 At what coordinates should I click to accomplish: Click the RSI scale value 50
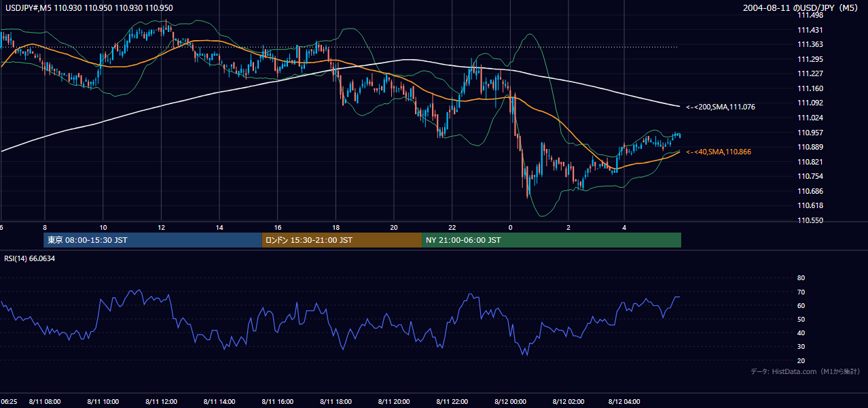(801, 319)
